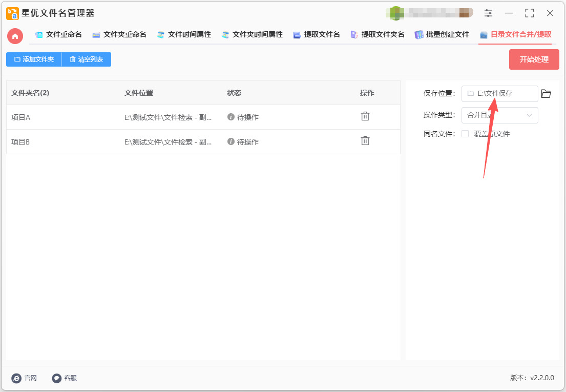Go to 批量创建文件 tab
This screenshot has width=566, height=392.
coord(442,35)
